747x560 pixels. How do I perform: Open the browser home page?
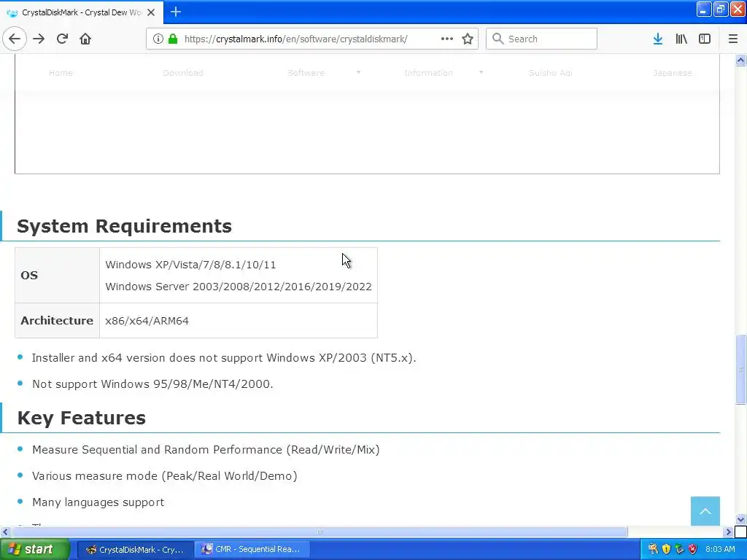[x=85, y=39]
